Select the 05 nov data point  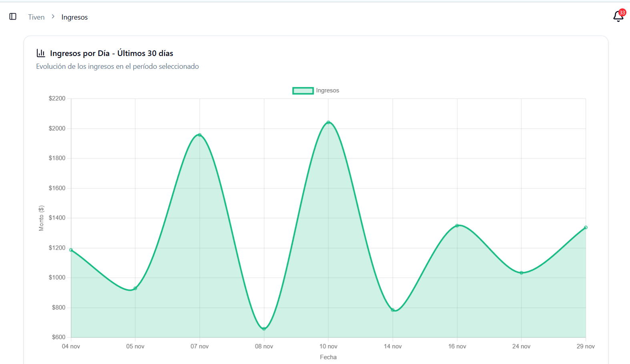click(135, 288)
